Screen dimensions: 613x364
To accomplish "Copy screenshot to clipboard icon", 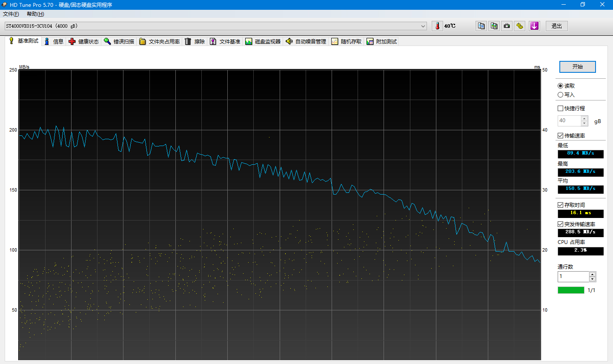I will (494, 26).
